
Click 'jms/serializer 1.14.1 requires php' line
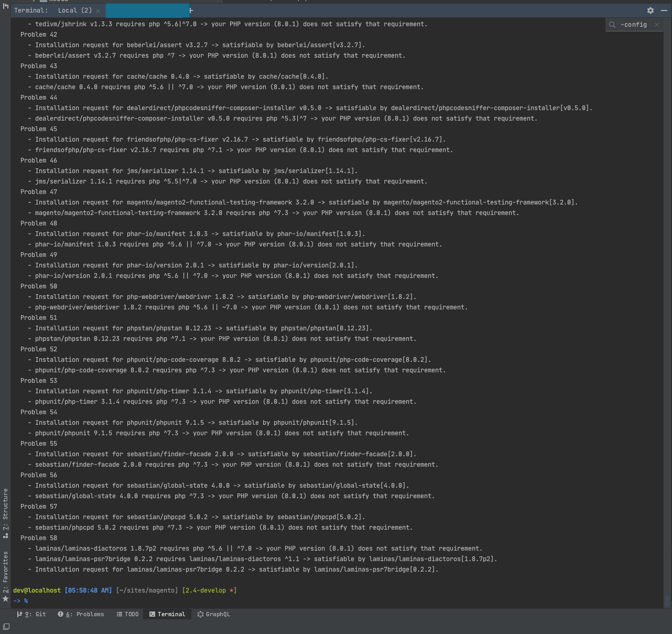click(227, 181)
